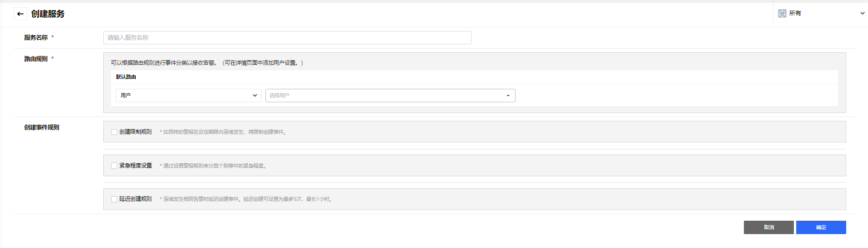868x248 pixels.
Task: Click the routing rule description text
Action: pyautogui.click(x=207, y=63)
